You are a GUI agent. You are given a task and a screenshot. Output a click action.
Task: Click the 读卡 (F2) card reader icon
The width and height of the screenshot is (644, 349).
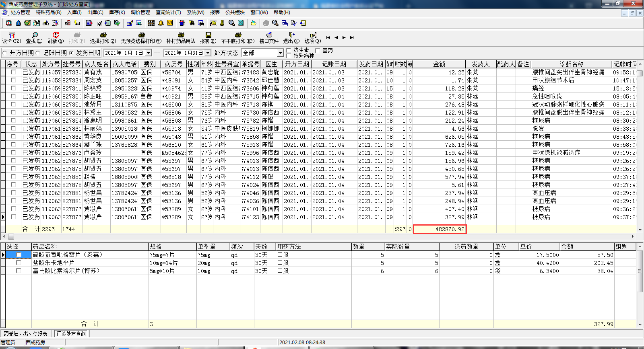(x=12, y=35)
